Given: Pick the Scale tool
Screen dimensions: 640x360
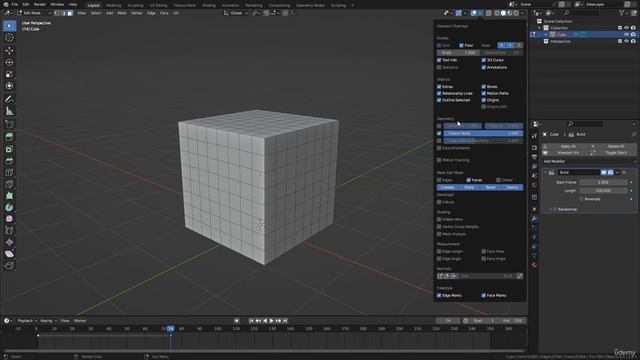Looking at the screenshot, I should tap(9, 74).
